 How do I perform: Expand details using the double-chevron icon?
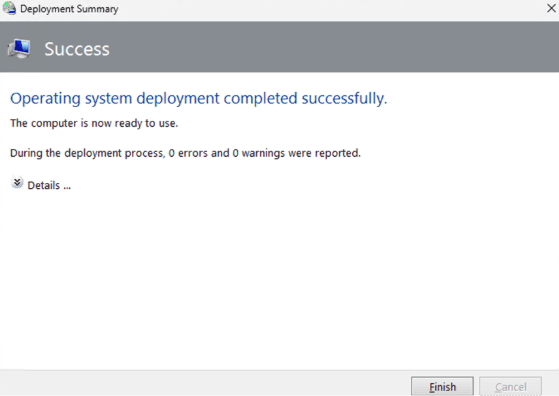[17, 182]
